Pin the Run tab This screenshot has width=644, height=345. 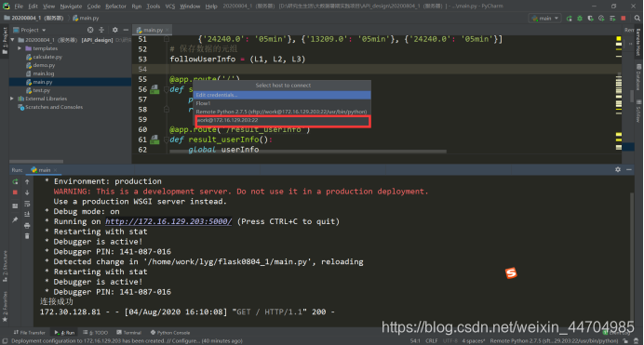point(15,219)
